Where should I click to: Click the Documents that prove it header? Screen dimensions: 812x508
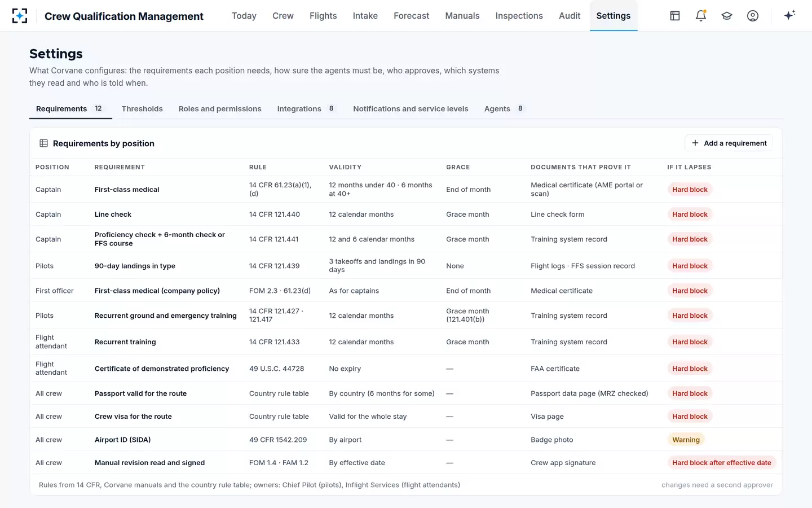[581, 168]
